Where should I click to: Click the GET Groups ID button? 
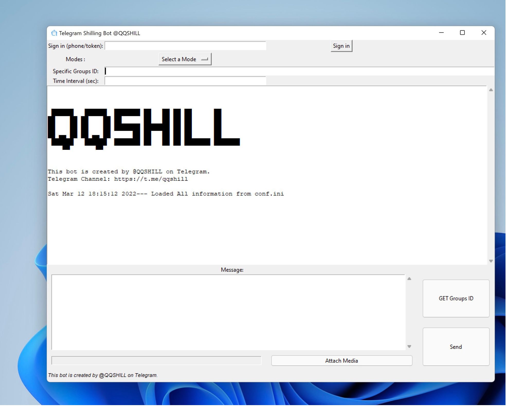point(456,298)
